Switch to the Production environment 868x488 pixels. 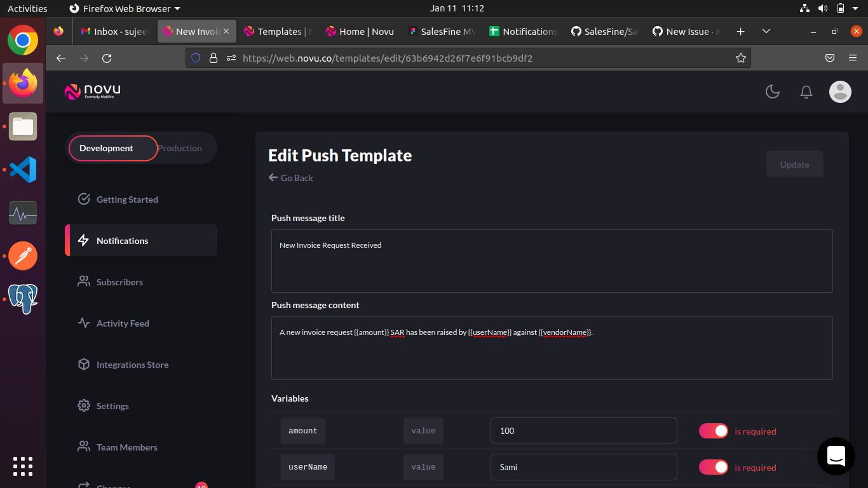click(x=180, y=147)
